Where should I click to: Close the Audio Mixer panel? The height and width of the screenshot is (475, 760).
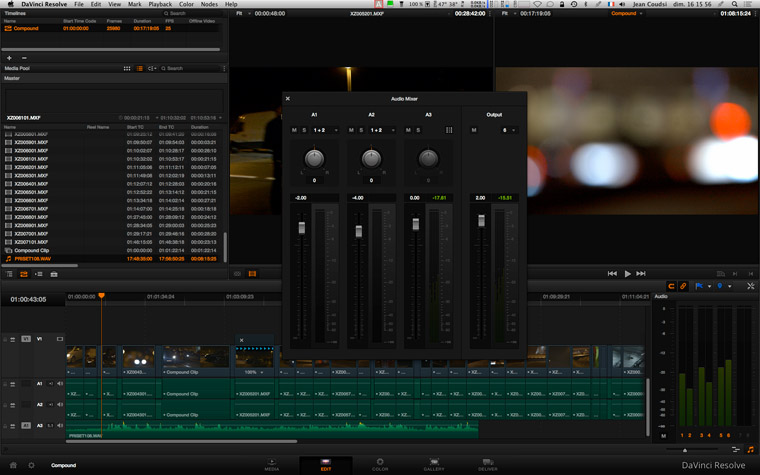click(287, 99)
